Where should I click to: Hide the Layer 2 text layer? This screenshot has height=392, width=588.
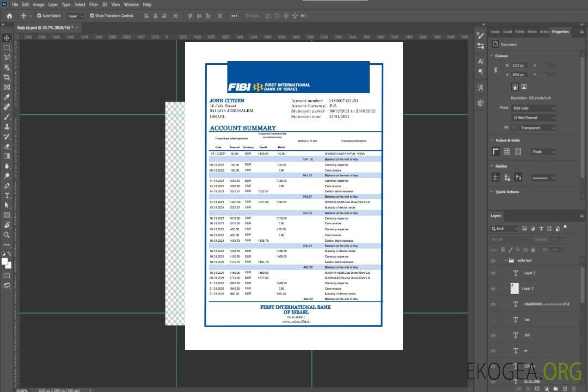click(493, 273)
